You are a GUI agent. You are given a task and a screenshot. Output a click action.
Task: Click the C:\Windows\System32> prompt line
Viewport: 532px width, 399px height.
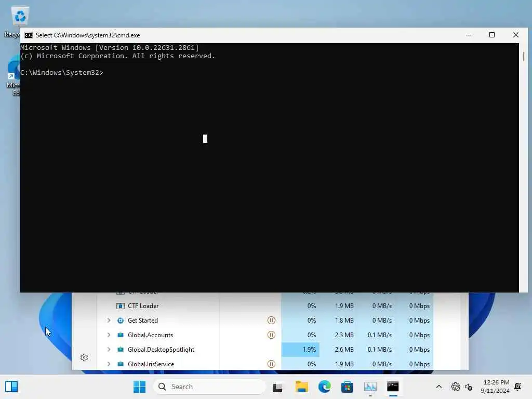61,73
